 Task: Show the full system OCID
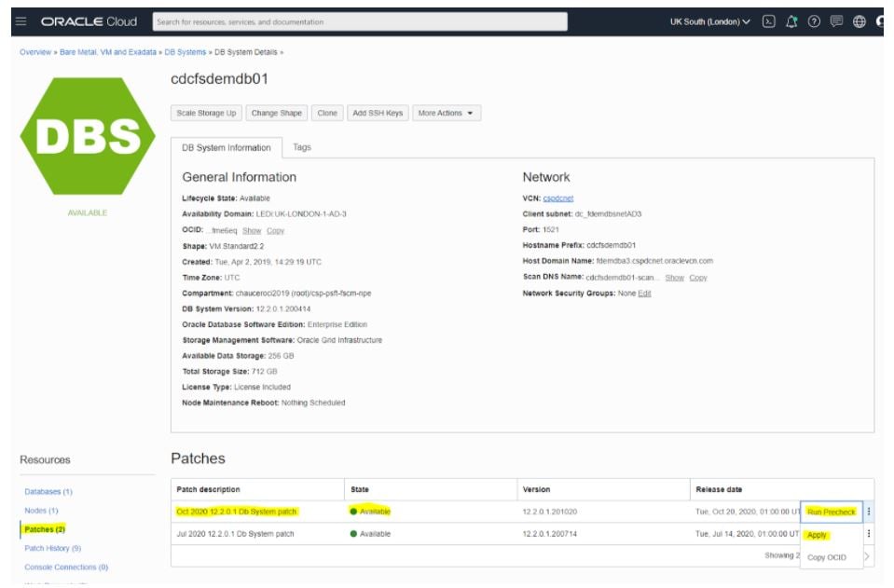coord(252,231)
